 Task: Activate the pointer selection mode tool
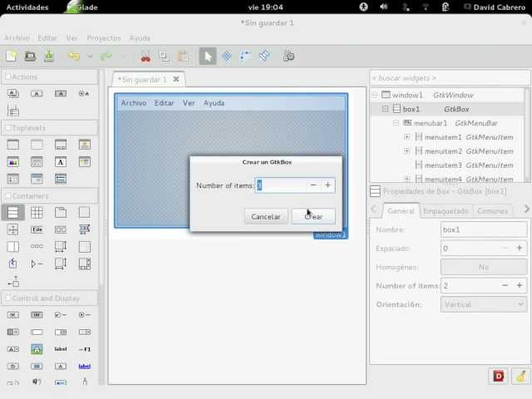(208, 56)
